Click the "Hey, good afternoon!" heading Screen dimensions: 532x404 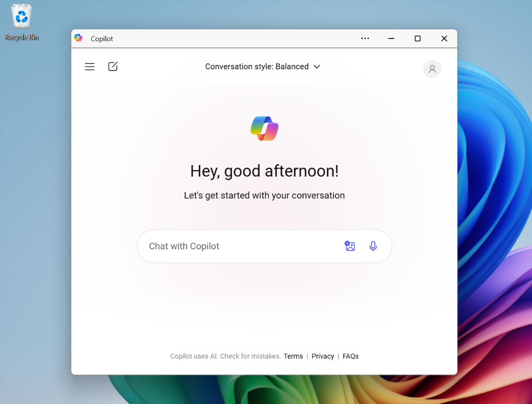coord(265,171)
